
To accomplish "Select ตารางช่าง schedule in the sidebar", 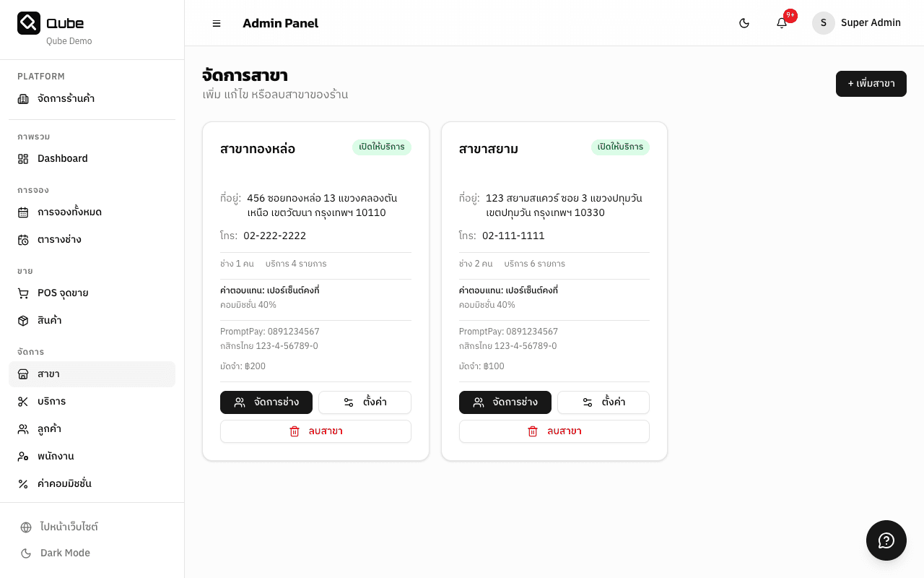I will tap(59, 239).
